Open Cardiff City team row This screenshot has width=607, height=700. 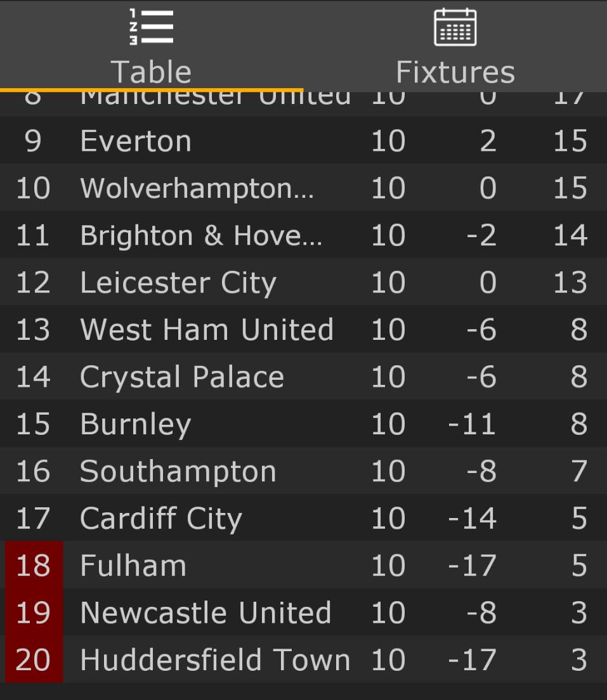point(161,519)
